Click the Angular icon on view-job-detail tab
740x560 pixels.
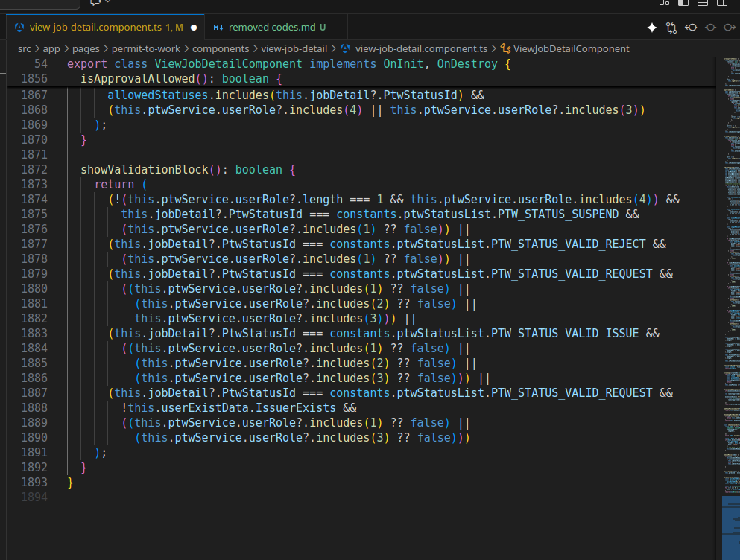click(19, 28)
